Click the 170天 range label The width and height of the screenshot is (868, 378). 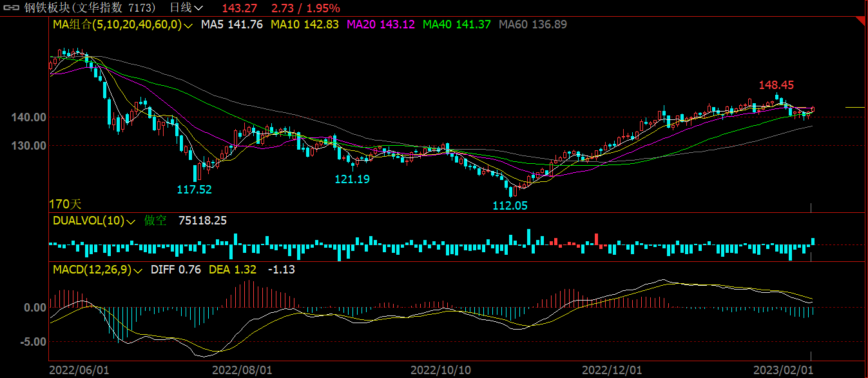tap(65, 204)
